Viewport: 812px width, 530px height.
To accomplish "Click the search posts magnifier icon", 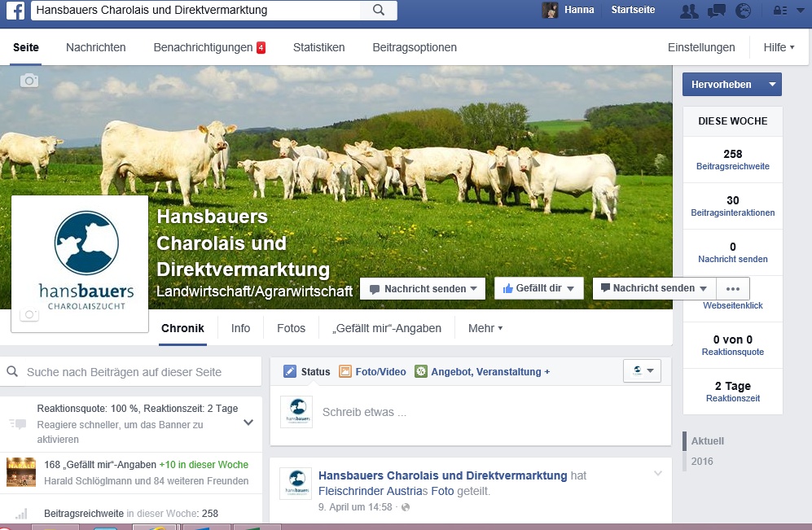I will click(12, 371).
